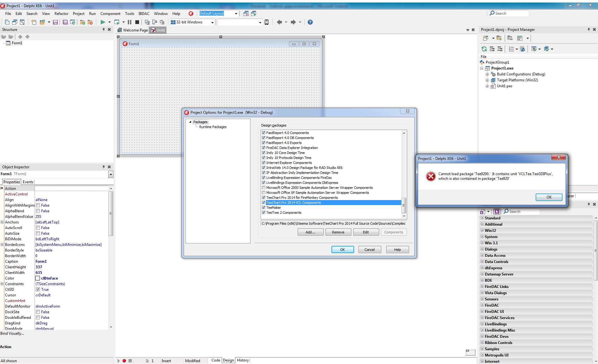Collapse the Packages tree node in Project Options
The height and width of the screenshot is (364, 598).
coord(190,122)
